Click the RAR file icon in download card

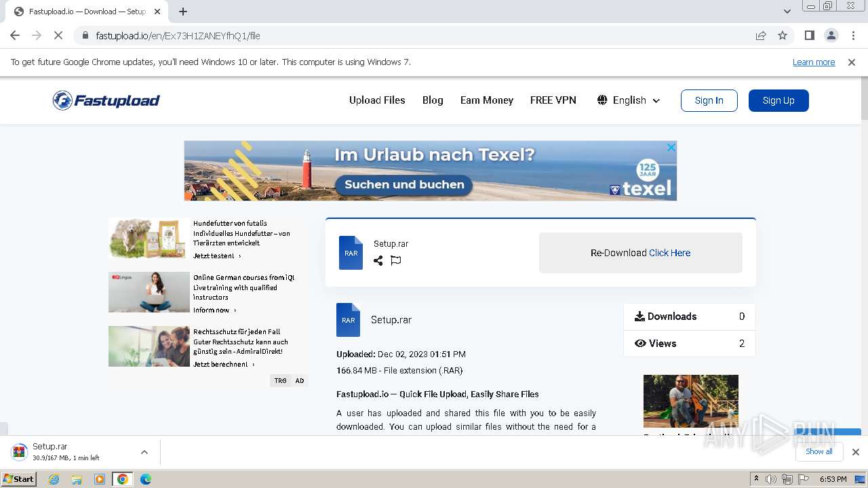[x=351, y=253]
